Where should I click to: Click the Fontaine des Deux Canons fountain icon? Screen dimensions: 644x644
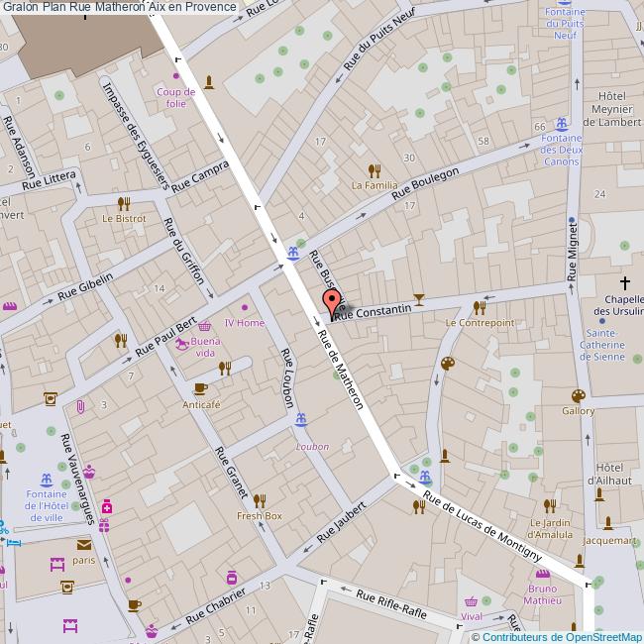coord(562,125)
